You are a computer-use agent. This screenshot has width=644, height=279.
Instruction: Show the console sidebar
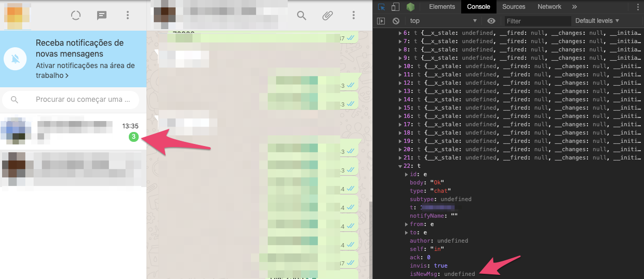click(x=381, y=21)
